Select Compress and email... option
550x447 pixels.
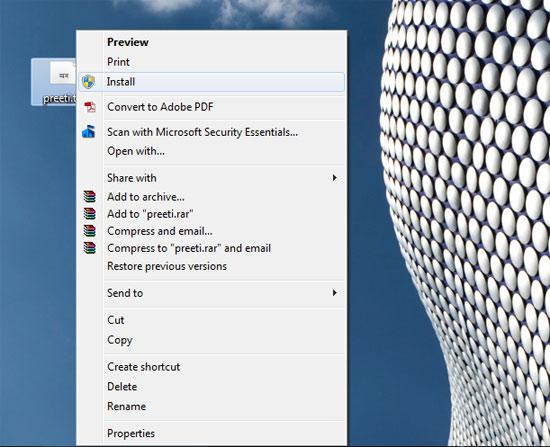211,231
